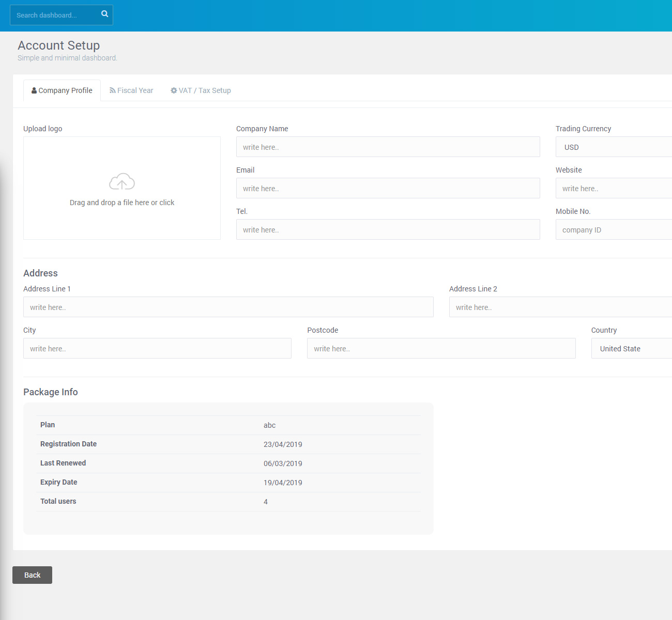Click the Website input field

point(614,189)
